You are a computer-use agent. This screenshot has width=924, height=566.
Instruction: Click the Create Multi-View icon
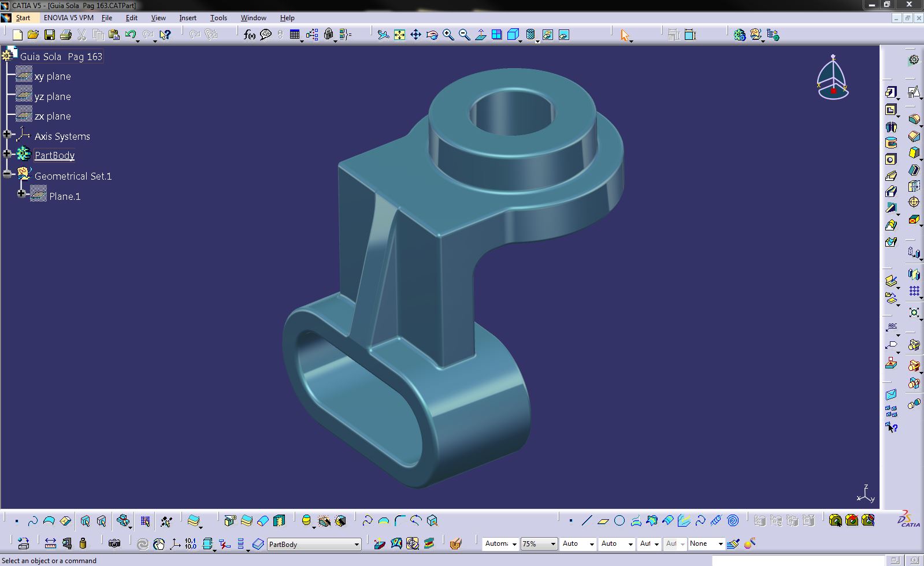point(496,35)
